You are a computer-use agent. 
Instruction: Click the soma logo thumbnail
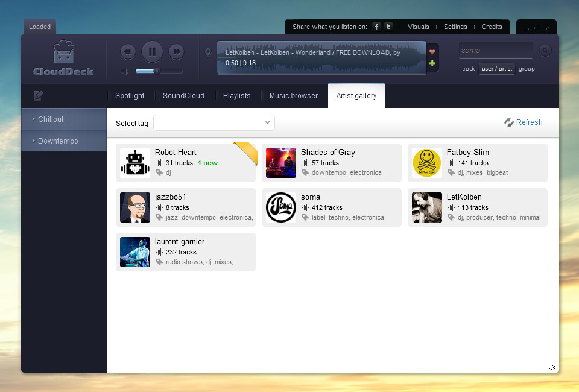coord(281,207)
